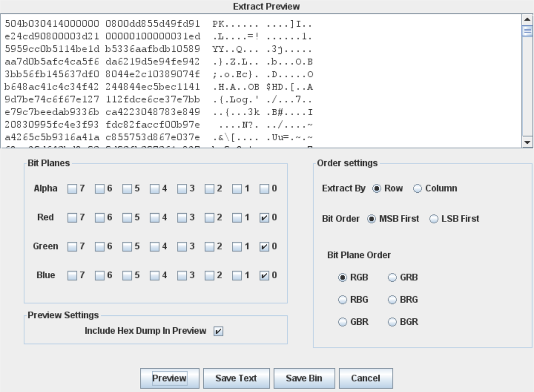Screen dimensions: 534x392
Task: Click hex line starting 5959cc0b5114be1d
Action: click(158, 49)
